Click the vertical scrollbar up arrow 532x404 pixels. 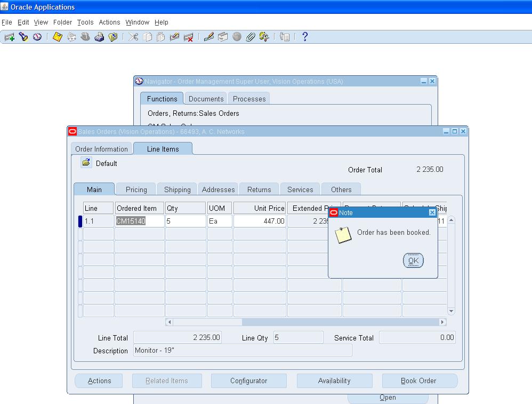[452, 220]
